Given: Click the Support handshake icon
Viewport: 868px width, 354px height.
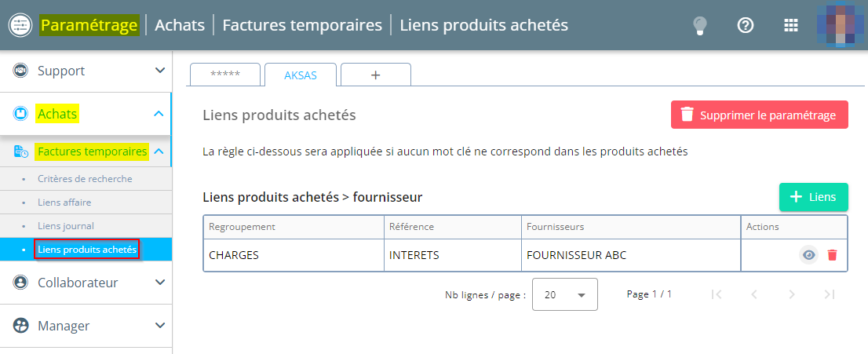Looking at the screenshot, I should pyautogui.click(x=20, y=71).
